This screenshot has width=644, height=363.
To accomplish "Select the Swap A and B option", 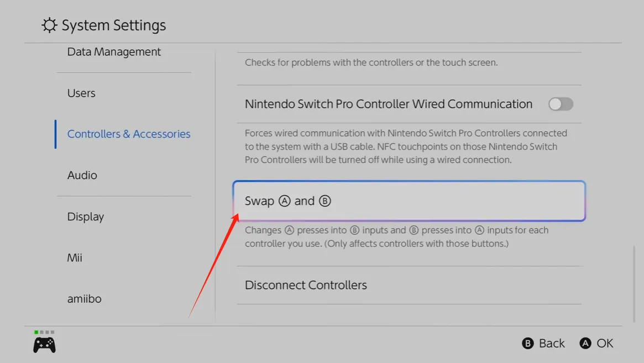I will tap(409, 201).
